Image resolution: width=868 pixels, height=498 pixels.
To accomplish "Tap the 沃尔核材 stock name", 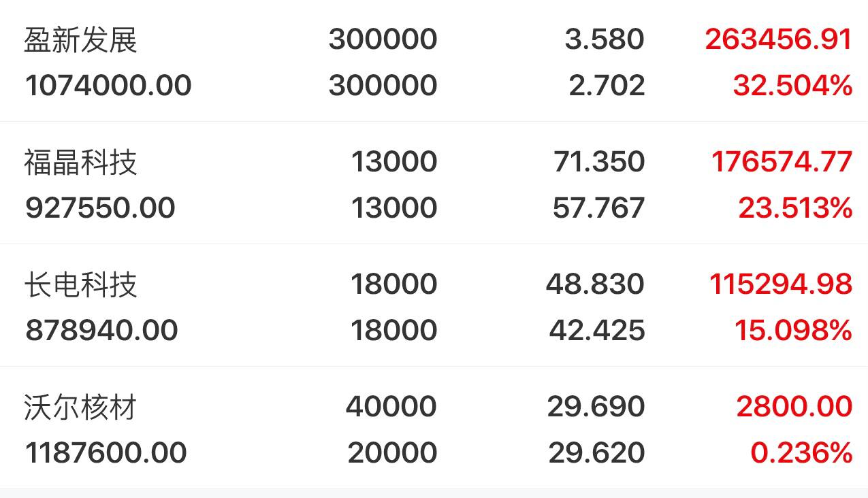I will (x=81, y=407).
